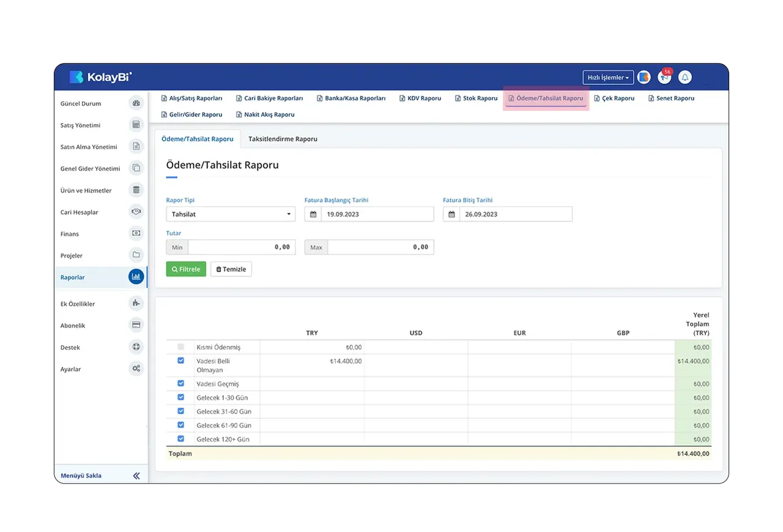Open Cari Hesaplar handshake icon

pyautogui.click(x=136, y=212)
